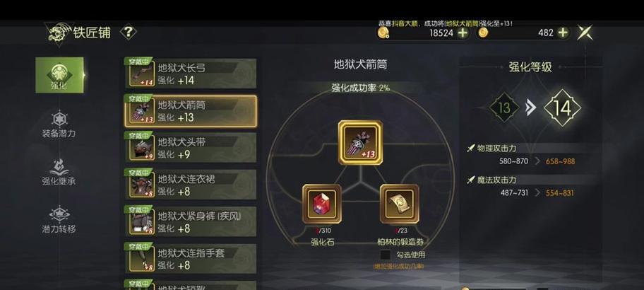Click the level 14 target diamond

(562, 108)
